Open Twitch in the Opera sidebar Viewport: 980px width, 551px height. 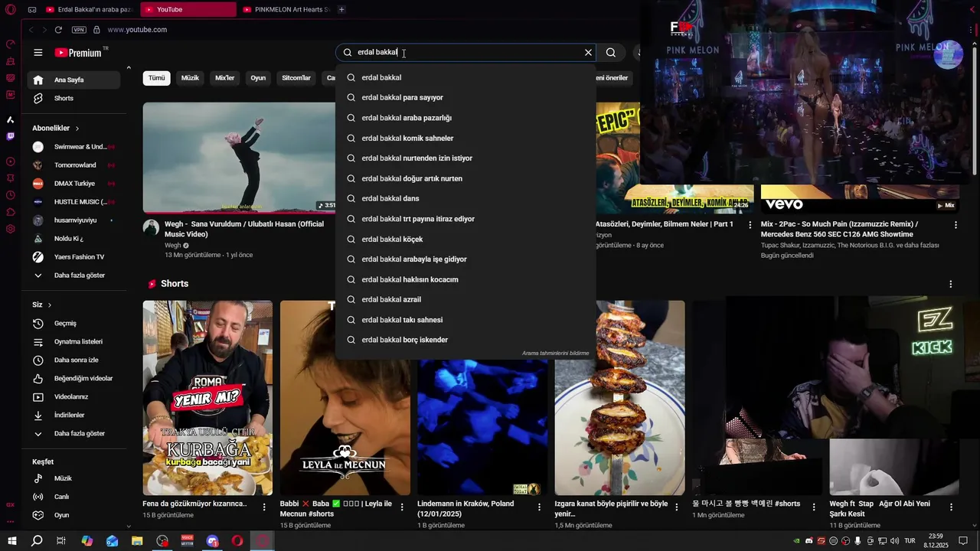(x=11, y=136)
